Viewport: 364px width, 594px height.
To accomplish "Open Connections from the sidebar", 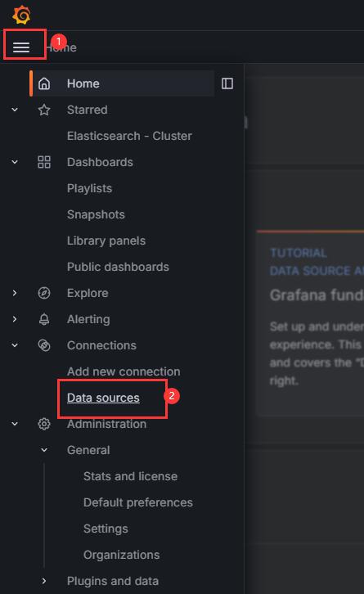I will pyautogui.click(x=101, y=345).
